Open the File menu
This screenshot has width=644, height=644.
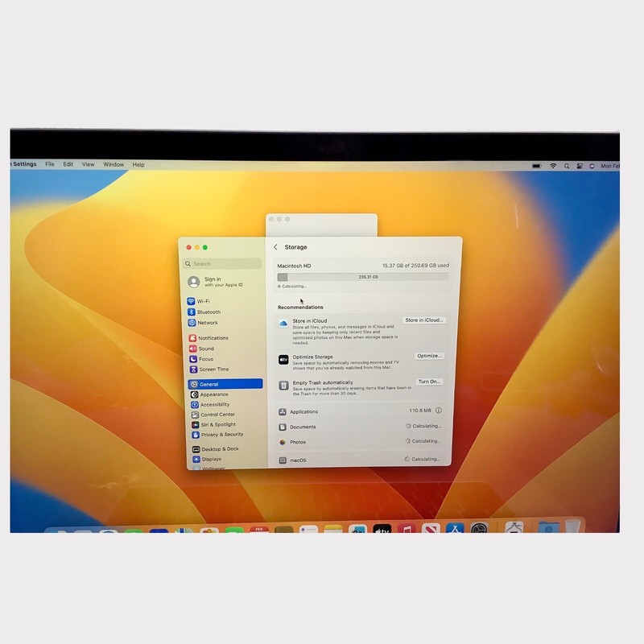(x=50, y=164)
